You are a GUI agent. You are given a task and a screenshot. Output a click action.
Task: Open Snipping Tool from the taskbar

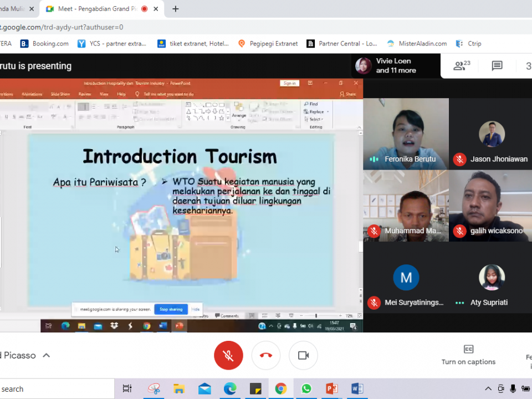point(154,389)
